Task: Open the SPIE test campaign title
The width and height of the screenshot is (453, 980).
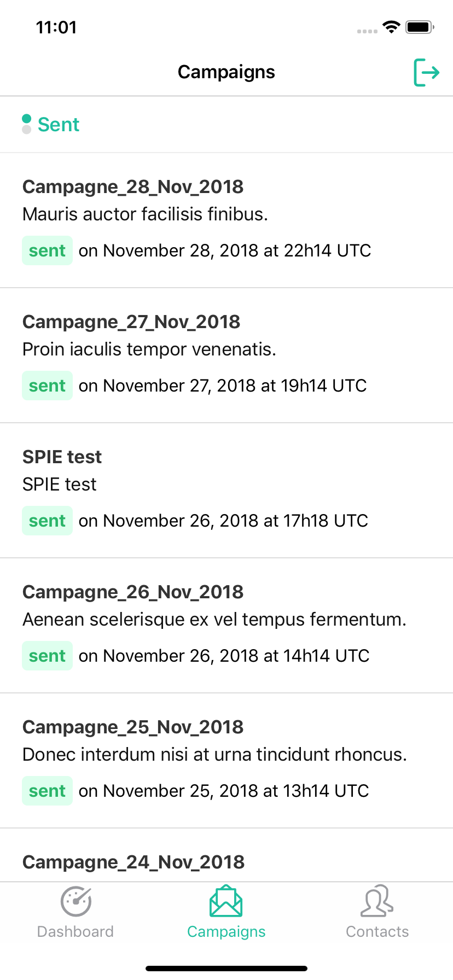Action: coord(62,457)
